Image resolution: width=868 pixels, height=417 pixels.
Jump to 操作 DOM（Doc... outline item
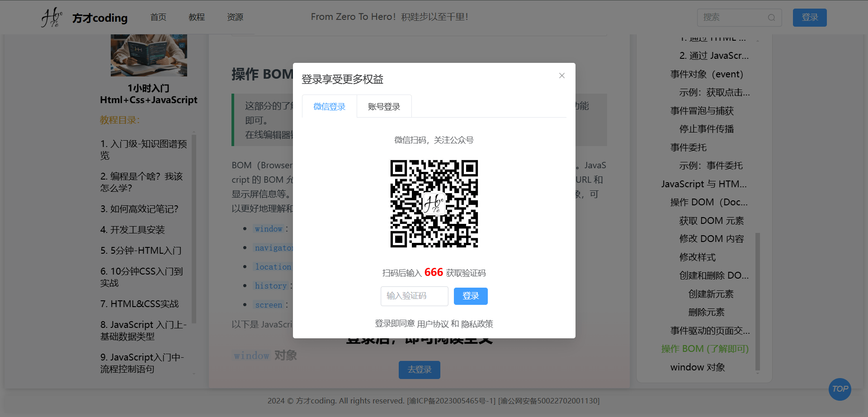pyautogui.click(x=709, y=202)
